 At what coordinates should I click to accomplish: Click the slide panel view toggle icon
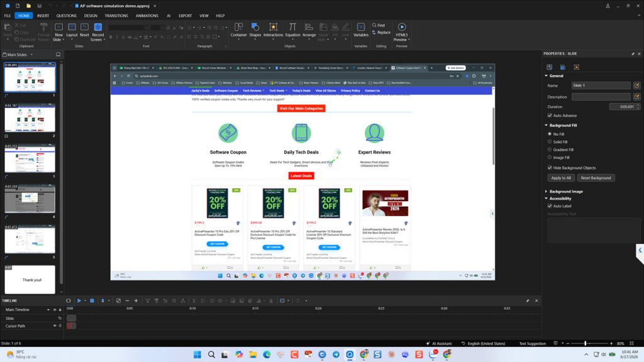[x=58, y=55]
